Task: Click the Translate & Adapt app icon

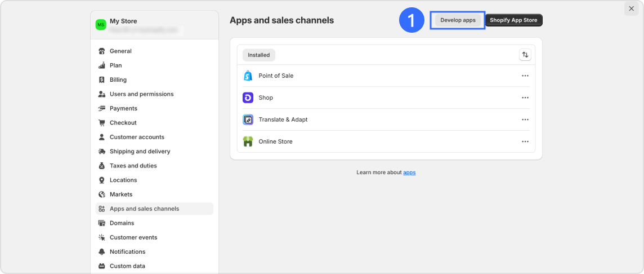Action: 248,120
